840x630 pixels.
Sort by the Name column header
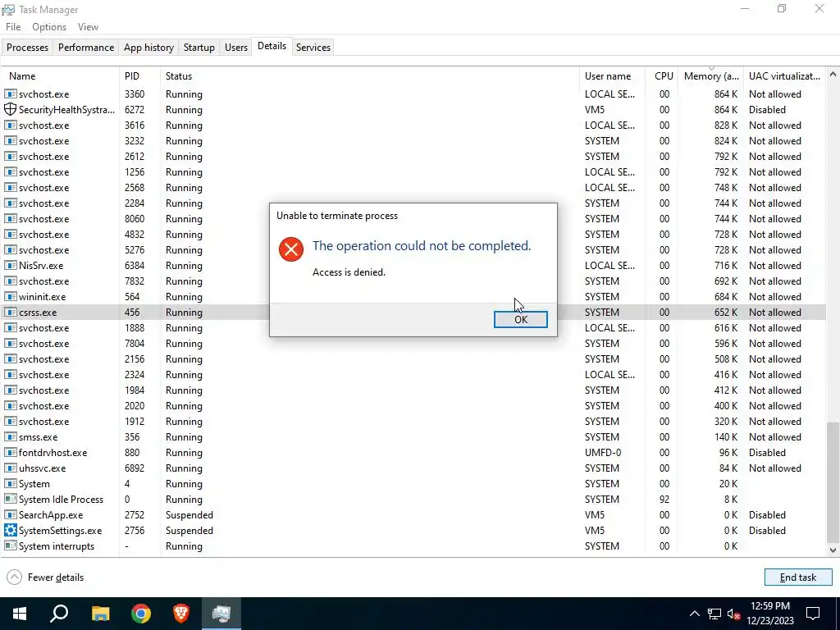pyautogui.click(x=60, y=76)
